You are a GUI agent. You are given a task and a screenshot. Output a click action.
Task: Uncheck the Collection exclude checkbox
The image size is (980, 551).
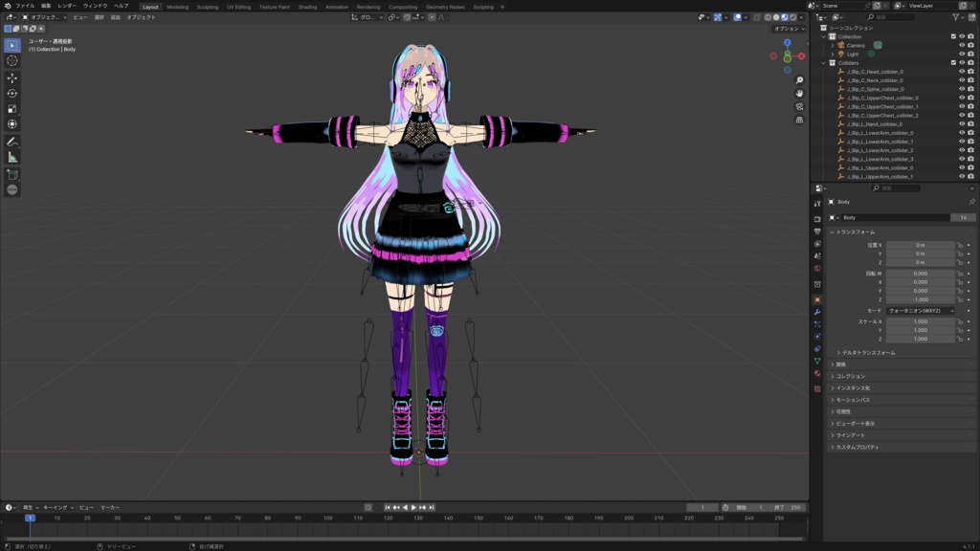pyautogui.click(x=954, y=37)
